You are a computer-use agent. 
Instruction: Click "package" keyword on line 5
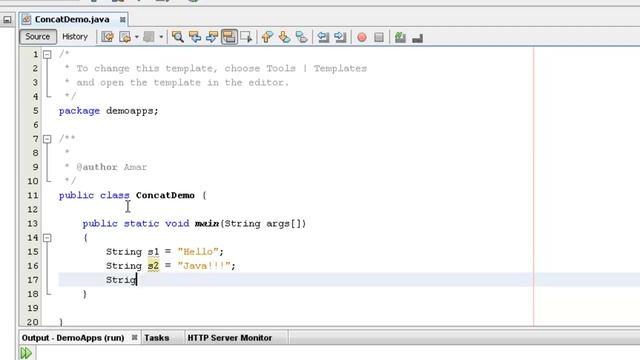pyautogui.click(x=79, y=111)
